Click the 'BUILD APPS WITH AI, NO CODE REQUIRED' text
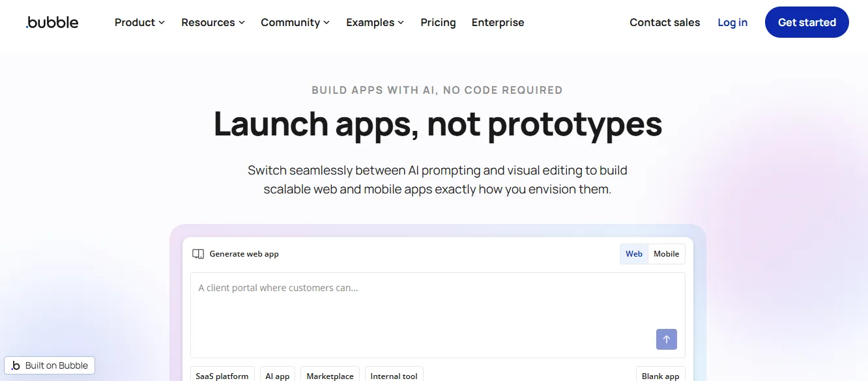This screenshot has height=381, width=868. [437, 90]
